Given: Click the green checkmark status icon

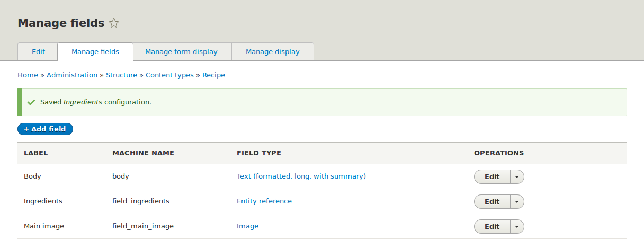Looking at the screenshot, I should pos(31,102).
